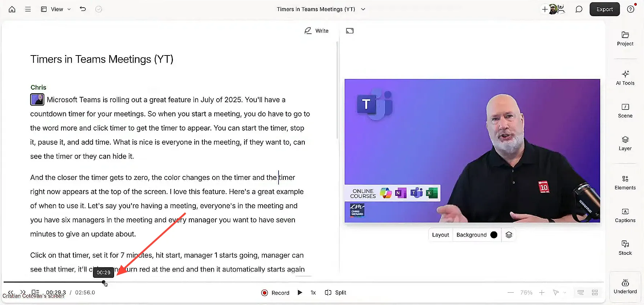Switch to the script list view
Viewport: 644px width, 305px height.
pyautogui.click(x=580, y=293)
